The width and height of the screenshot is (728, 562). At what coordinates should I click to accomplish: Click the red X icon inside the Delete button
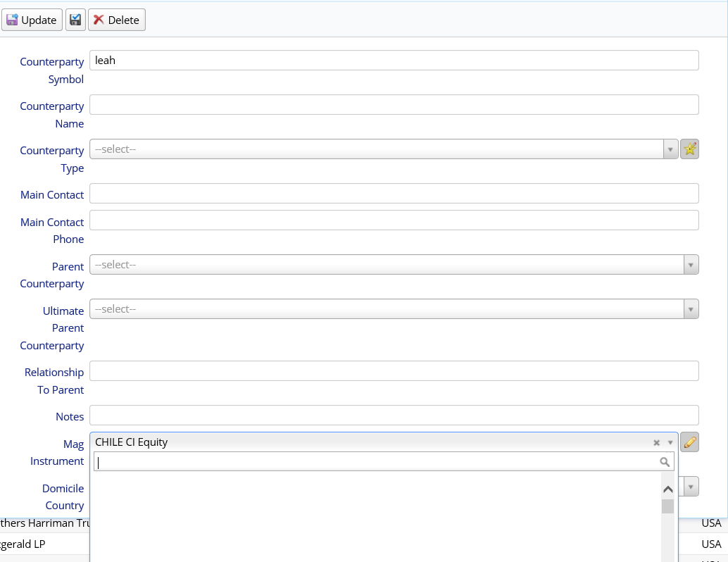point(98,20)
